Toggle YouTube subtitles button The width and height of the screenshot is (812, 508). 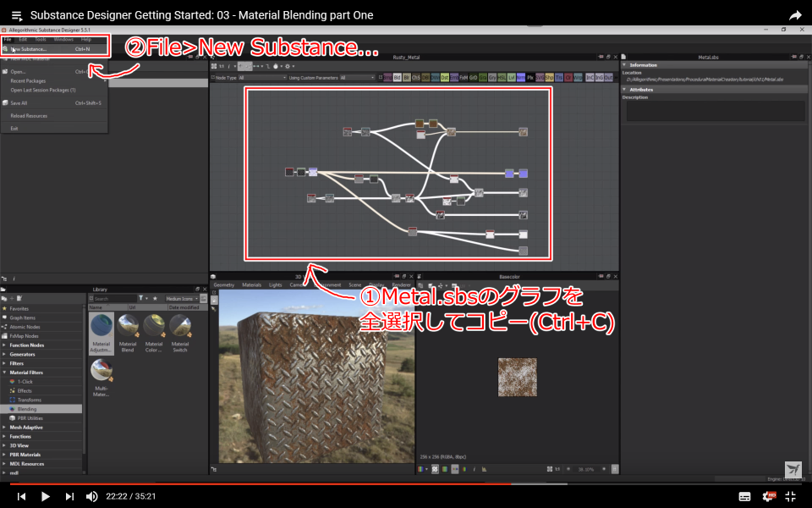(x=744, y=497)
